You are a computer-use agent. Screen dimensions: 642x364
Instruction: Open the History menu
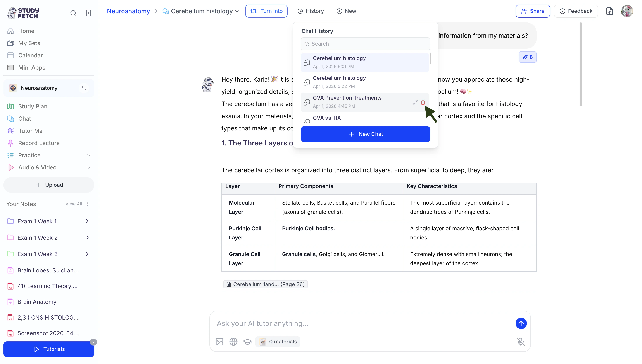click(x=311, y=11)
